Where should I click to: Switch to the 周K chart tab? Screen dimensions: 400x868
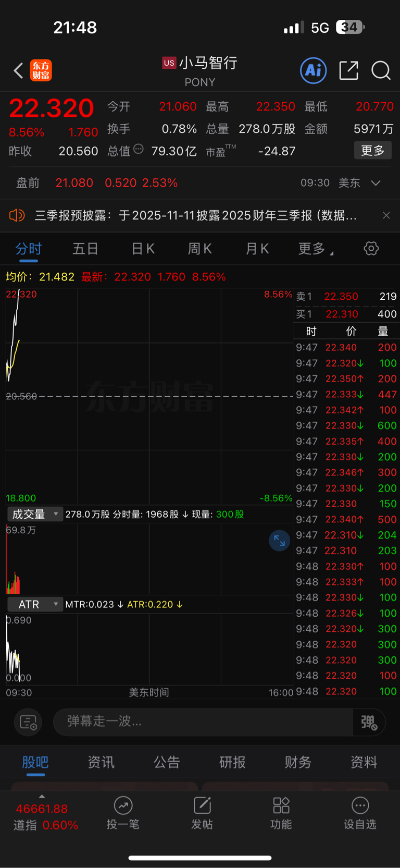[200, 249]
